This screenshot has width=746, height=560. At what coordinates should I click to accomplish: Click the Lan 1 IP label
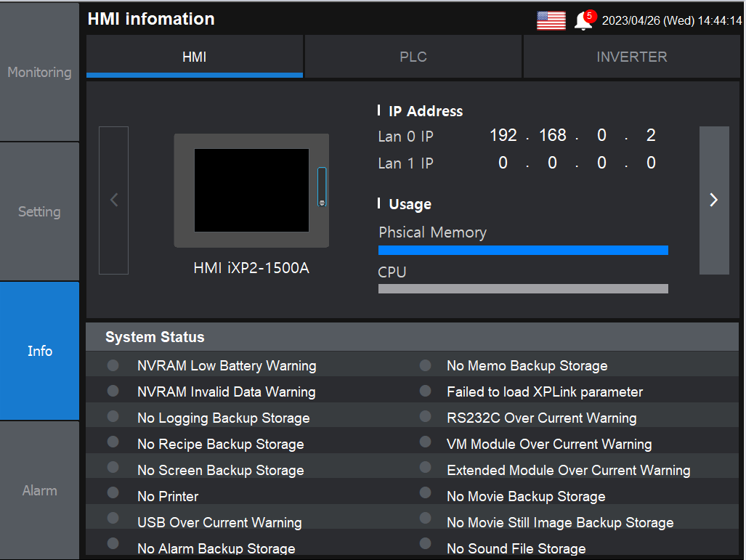[x=405, y=163]
